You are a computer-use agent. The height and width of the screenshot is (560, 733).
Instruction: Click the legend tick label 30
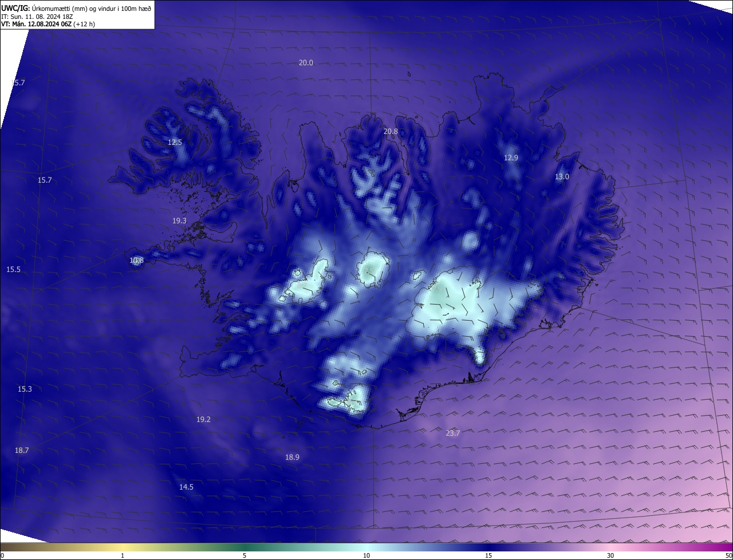[610, 555]
